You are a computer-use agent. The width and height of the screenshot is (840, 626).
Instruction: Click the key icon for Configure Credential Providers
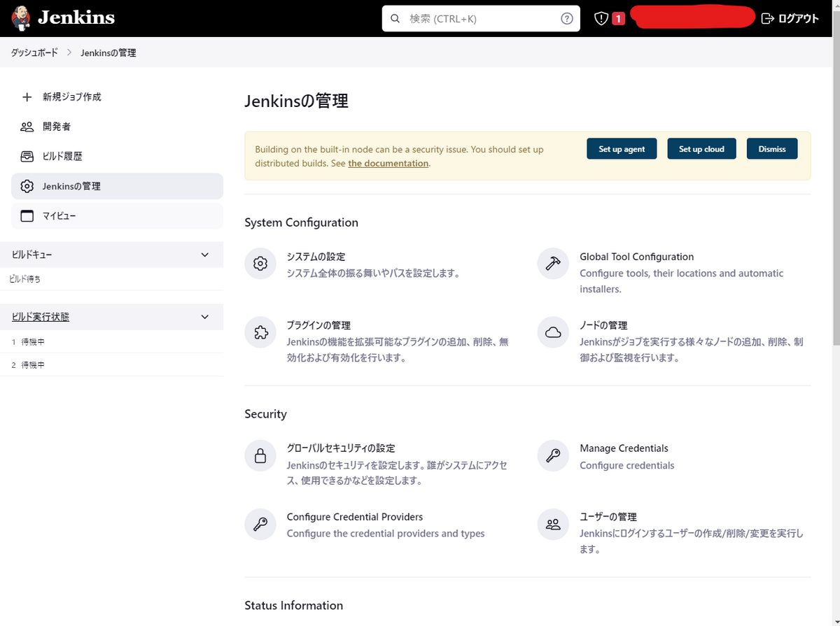point(260,524)
